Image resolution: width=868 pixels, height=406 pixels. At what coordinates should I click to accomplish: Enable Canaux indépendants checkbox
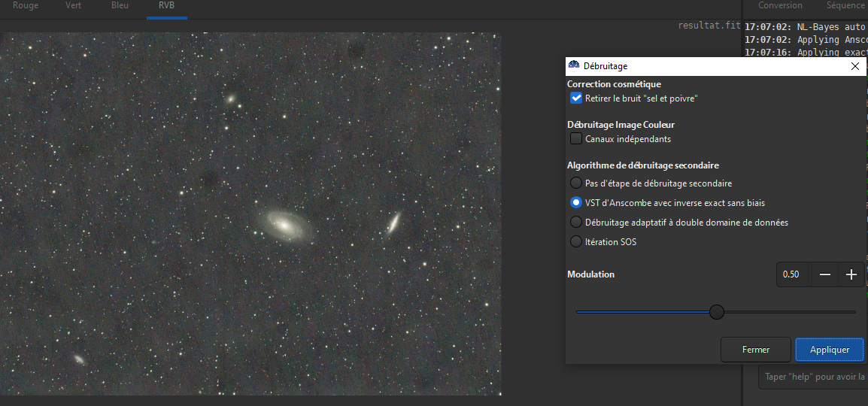click(x=576, y=139)
